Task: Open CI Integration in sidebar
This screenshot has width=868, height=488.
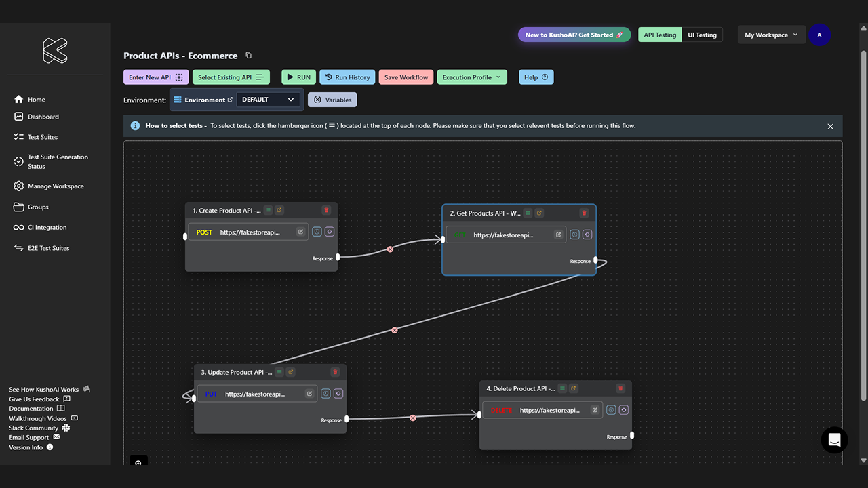Action: [40, 228]
